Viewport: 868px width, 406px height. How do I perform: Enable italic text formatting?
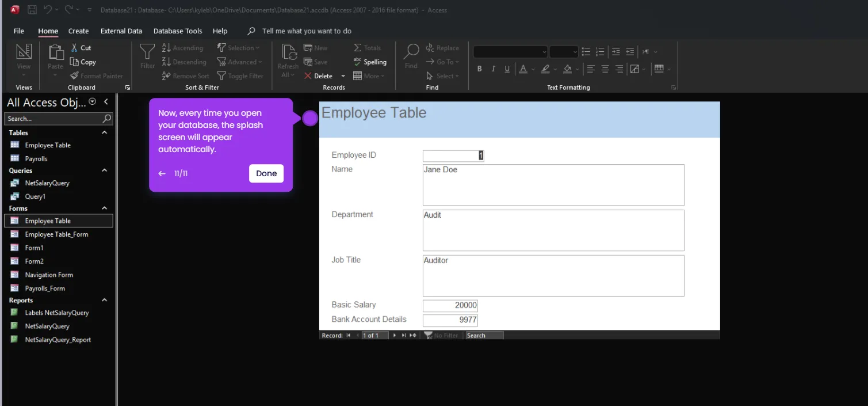(x=493, y=69)
